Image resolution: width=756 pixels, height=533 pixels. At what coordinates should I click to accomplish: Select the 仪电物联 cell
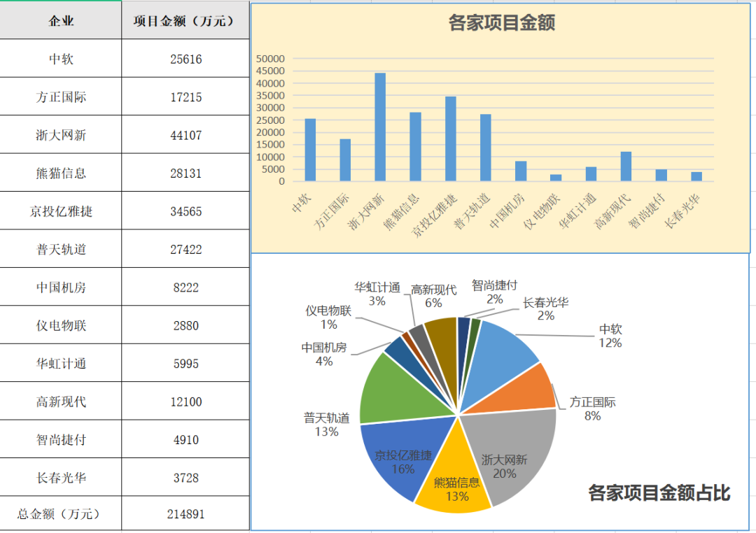pos(61,325)
